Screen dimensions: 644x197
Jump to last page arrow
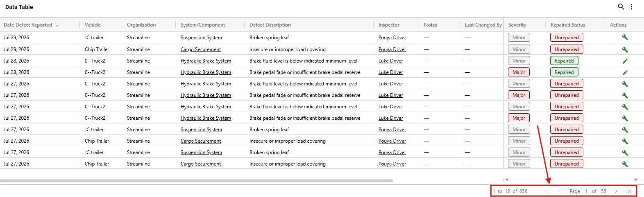[x=629, y=191]
